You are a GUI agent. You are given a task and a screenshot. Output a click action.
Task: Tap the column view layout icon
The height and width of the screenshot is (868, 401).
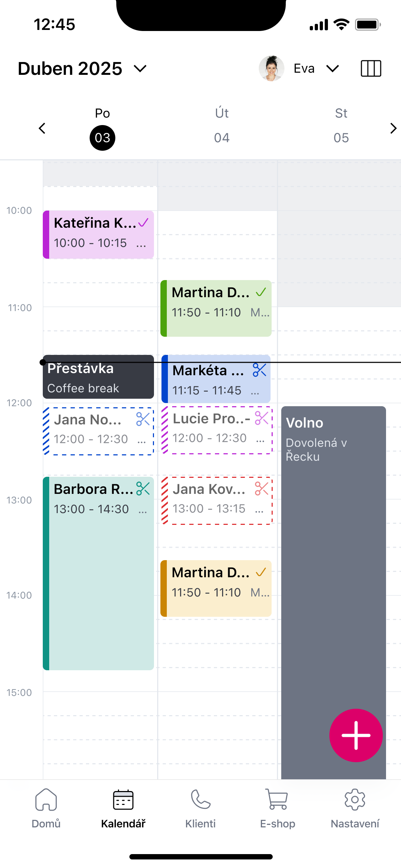pos(371,68)
